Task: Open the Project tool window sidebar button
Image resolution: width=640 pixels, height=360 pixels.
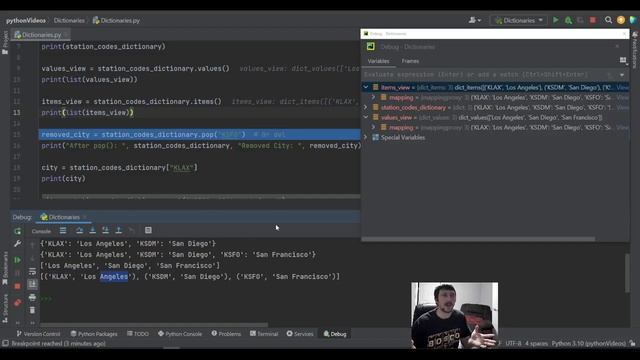Action: pos(5,42)
